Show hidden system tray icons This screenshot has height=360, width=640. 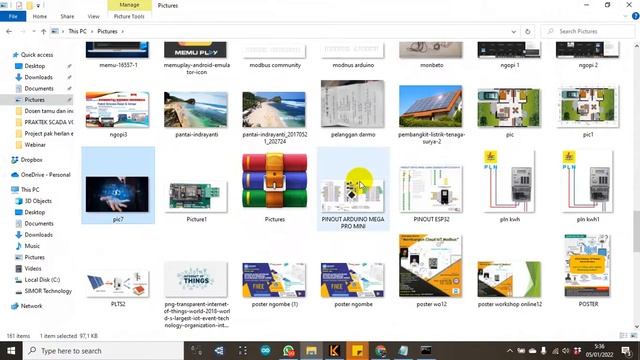(x=509, y=351)
